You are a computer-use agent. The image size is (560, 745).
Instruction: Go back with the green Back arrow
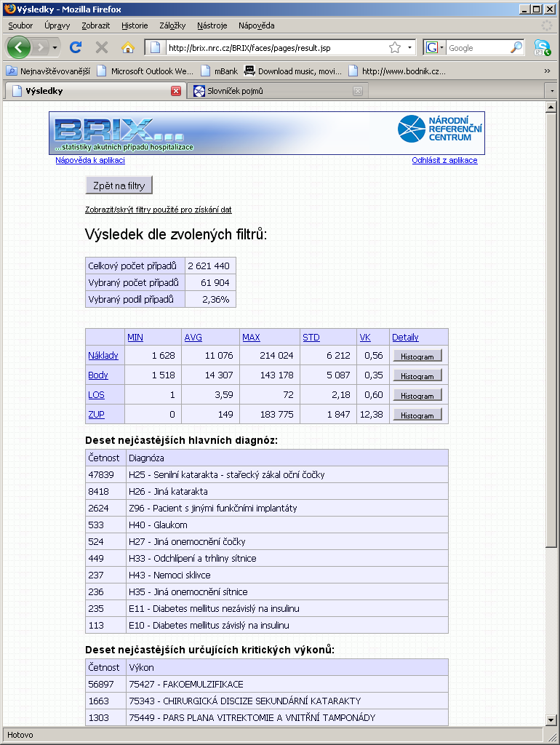click(x=19, y=47)
